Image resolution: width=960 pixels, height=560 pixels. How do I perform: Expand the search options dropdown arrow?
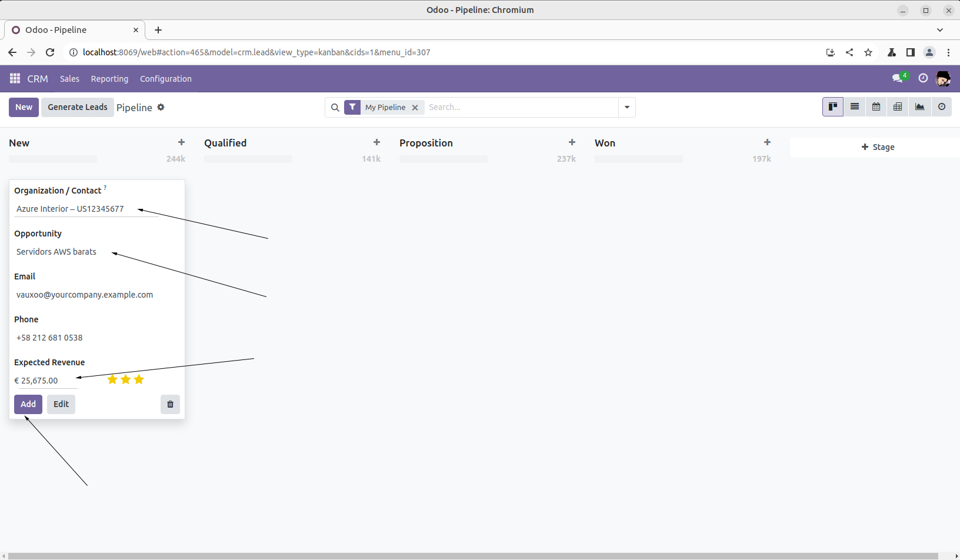pos(627,107)
